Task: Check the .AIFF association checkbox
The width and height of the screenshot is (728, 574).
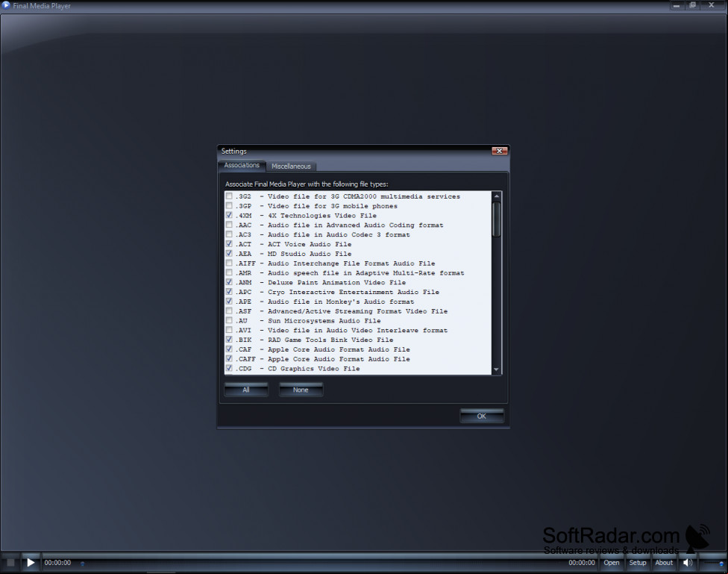Action: pos(229,263)
